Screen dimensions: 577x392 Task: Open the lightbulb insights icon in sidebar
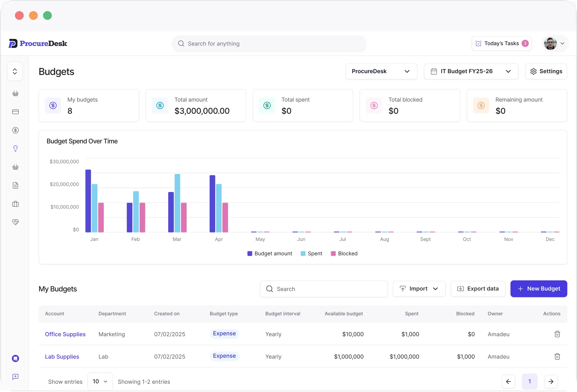[15, 148]
